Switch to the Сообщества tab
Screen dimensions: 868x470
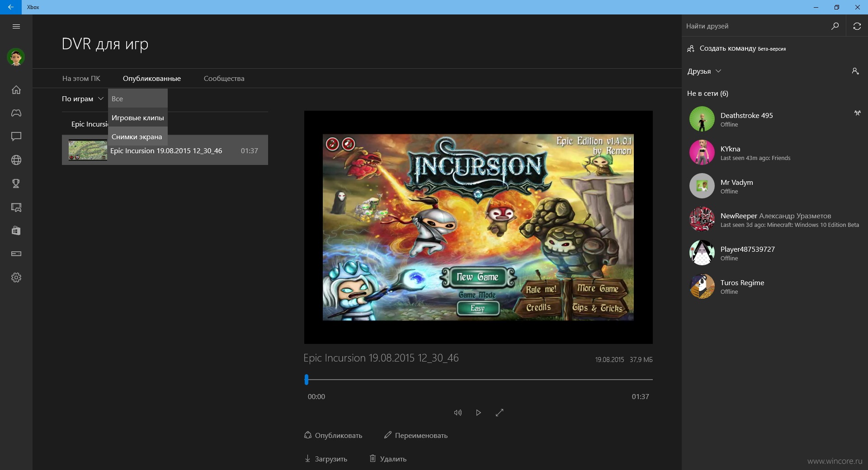(224, 78)
